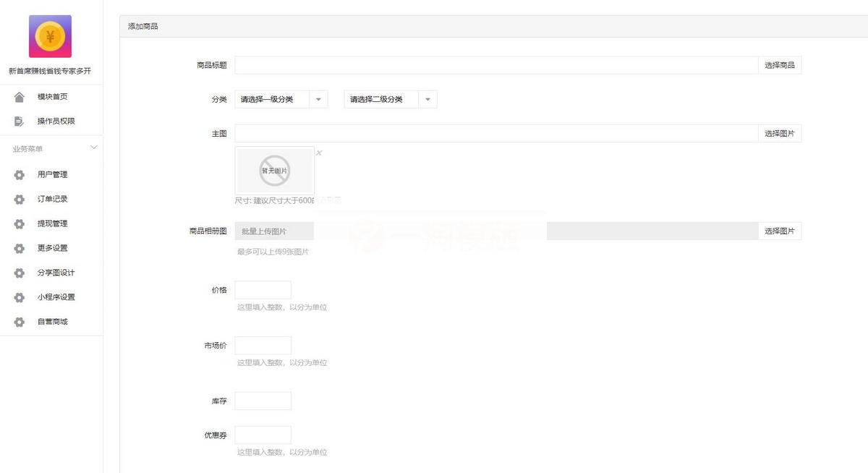
Task: Open the 请选择二级分类 dropdown
Action: (x=391, y=99)
